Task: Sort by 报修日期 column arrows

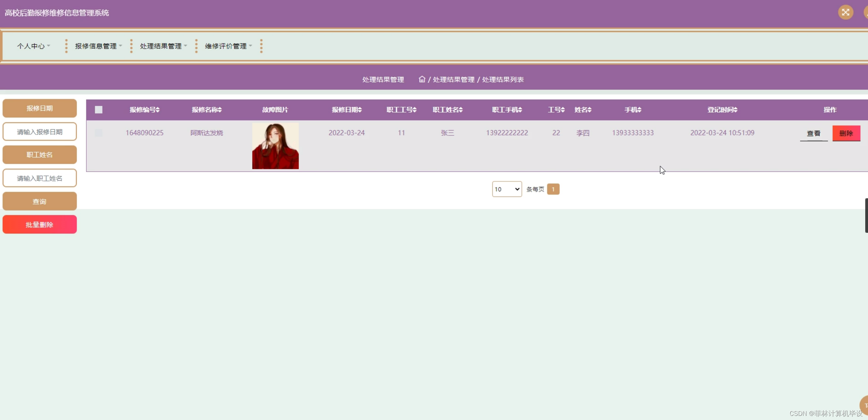Action: 360,110
